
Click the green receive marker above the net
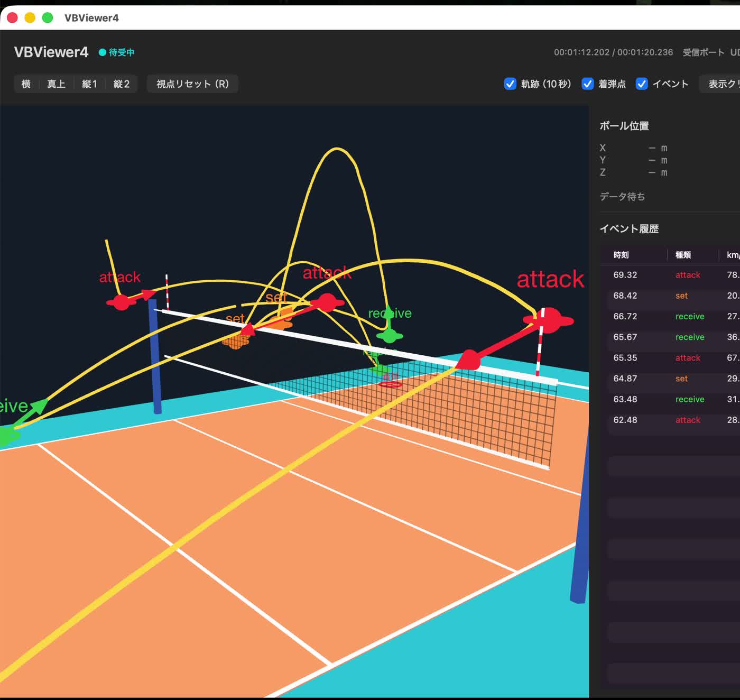(x=390, y=335)
